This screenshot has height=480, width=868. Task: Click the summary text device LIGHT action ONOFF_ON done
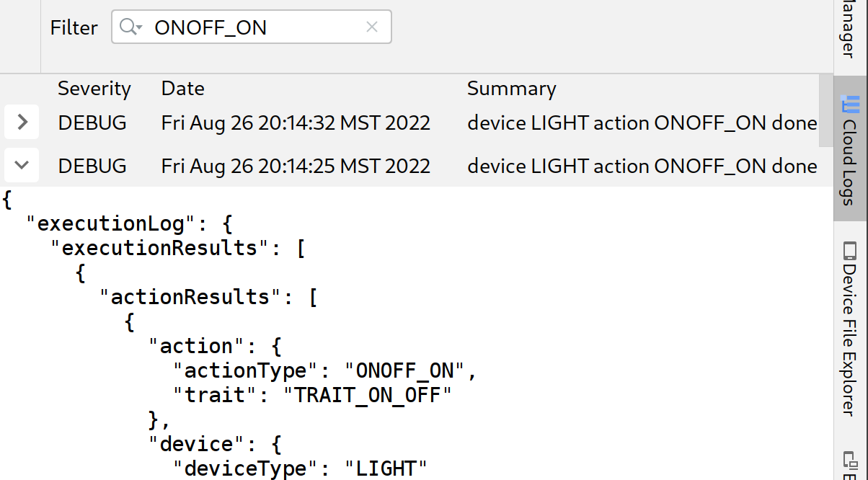pos(642,123)
